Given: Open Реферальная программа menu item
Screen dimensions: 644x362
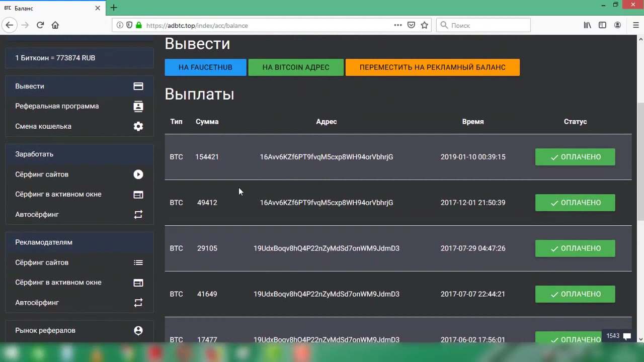Looking at the screenshot, I should [79, 106].
